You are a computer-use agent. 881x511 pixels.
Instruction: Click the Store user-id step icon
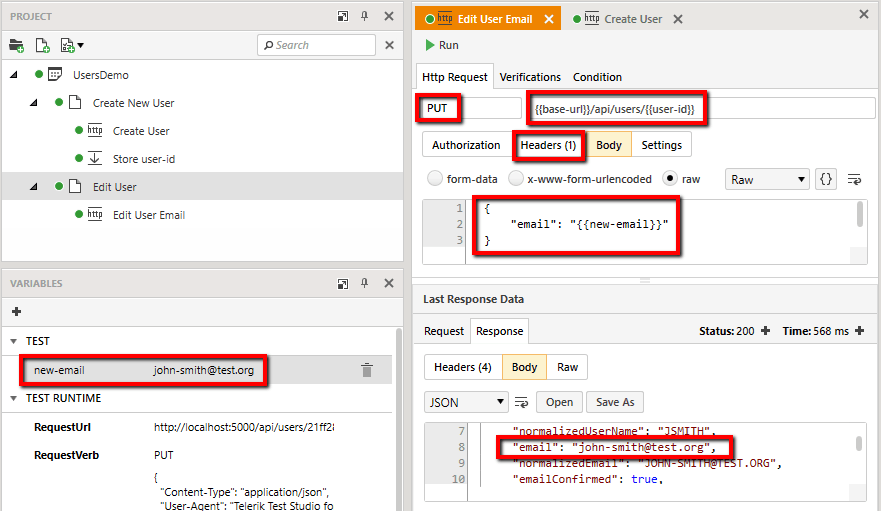click(95, 159)
